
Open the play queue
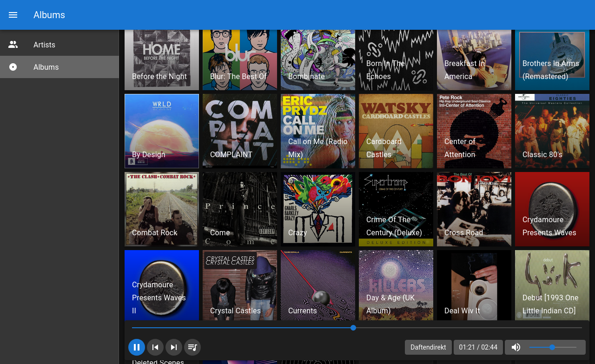pos(192,347)
